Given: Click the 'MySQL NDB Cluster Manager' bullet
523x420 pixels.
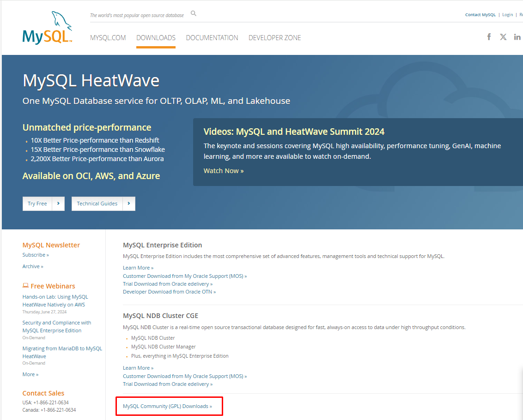Looking at the screenshot, I should [x=164, y=347].
